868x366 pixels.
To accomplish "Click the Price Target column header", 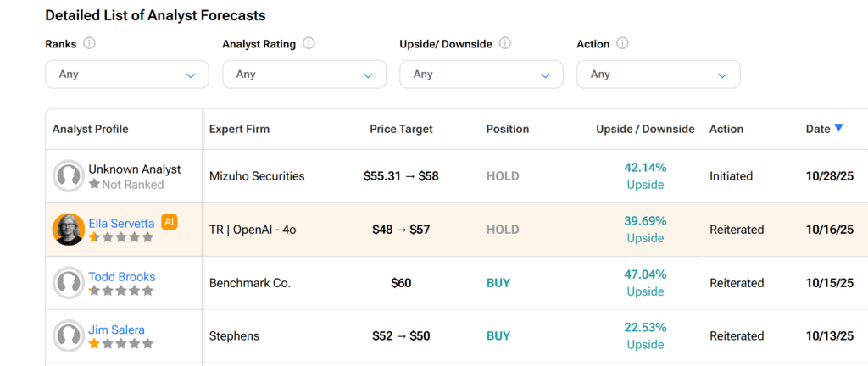I will click(401, 129).
